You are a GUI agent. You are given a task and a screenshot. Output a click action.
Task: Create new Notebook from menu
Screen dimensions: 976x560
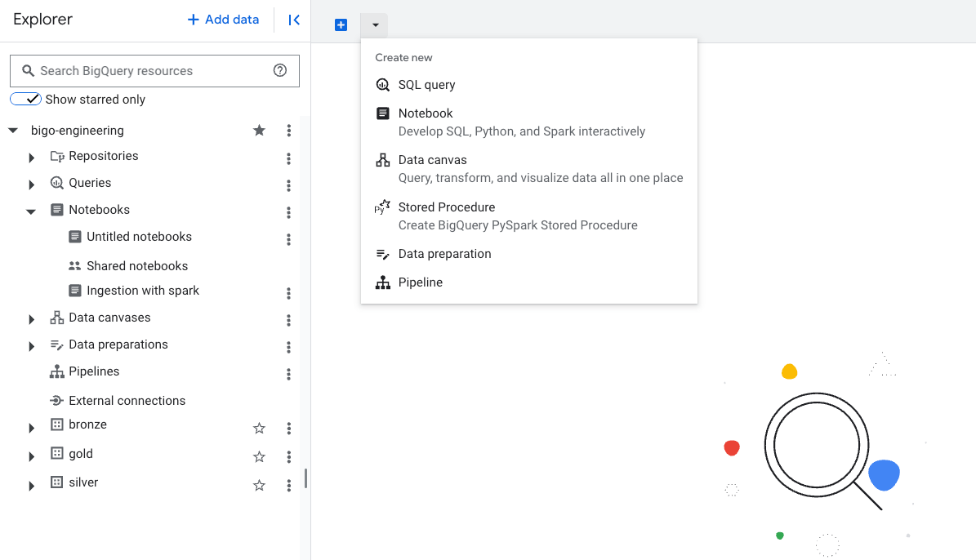coord(529,122)
